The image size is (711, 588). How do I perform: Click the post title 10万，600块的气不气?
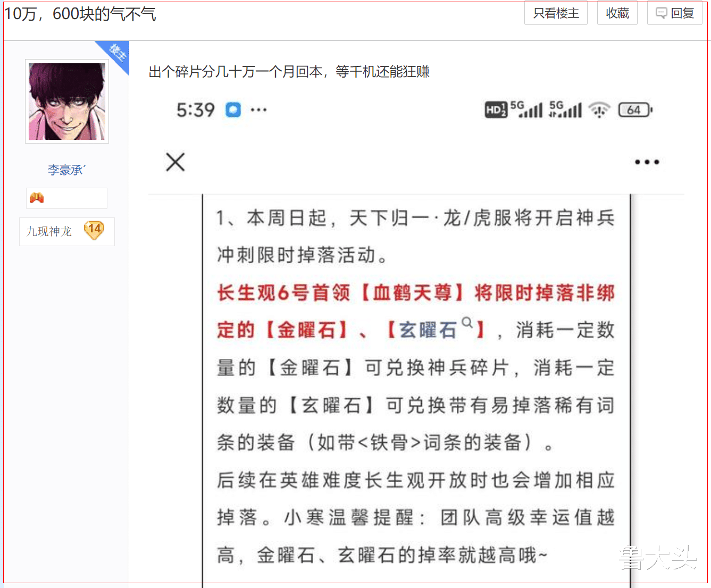pos(80,14)
